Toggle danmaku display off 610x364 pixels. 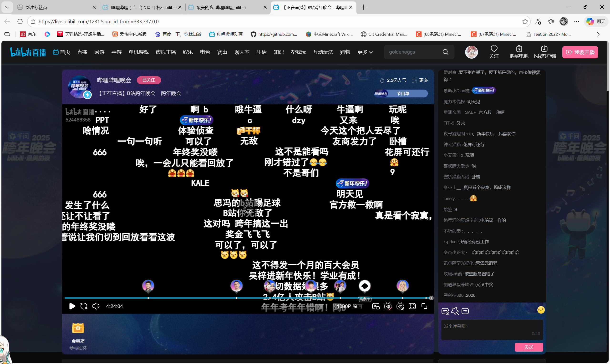[x=388, y=306]
